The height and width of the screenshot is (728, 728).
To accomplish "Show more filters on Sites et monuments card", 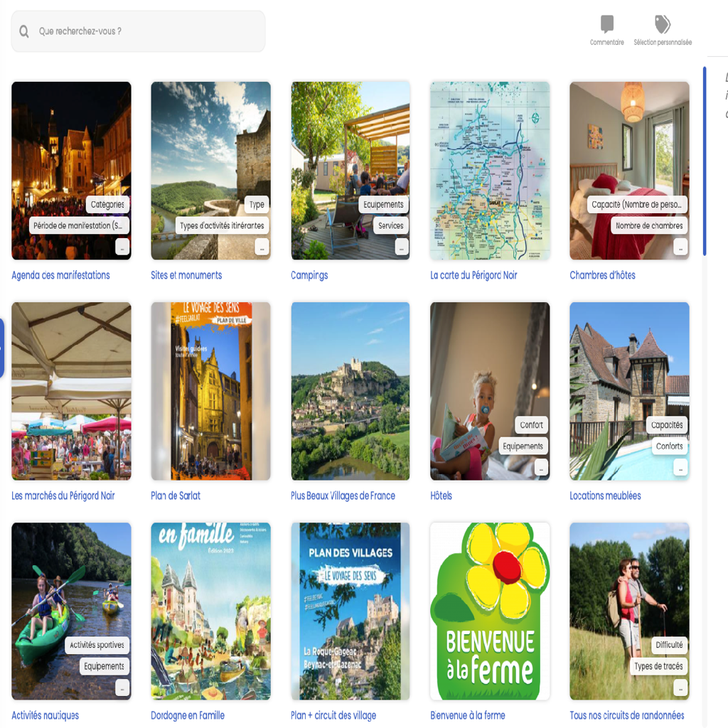I will [262, 247].
